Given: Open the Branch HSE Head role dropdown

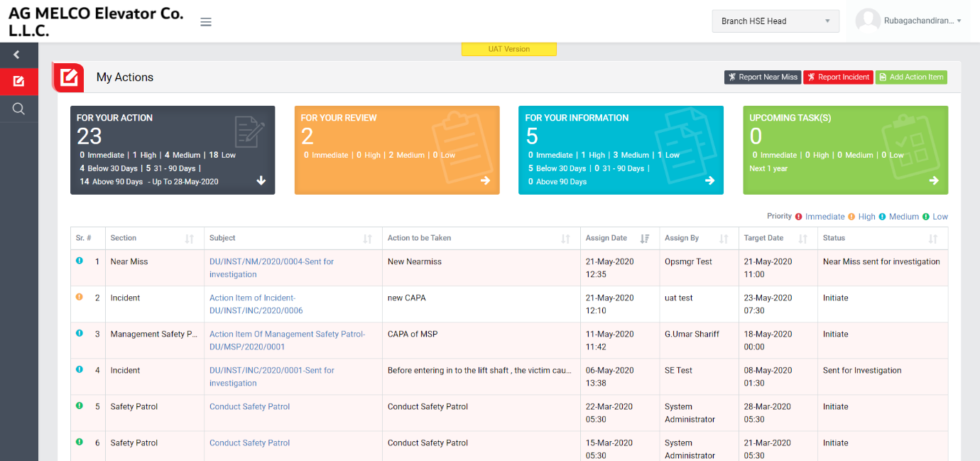Looking at the screenshot, I should (775, 21).
